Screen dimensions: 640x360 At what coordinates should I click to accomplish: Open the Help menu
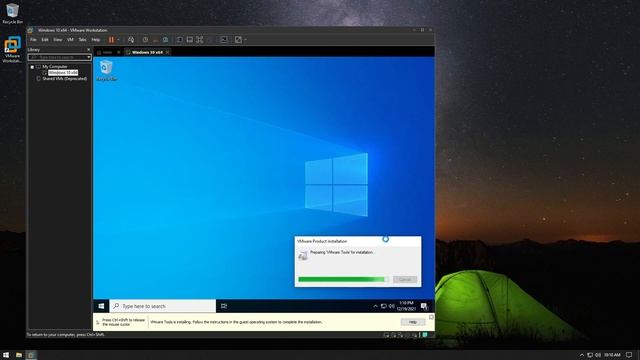(96, 40)
